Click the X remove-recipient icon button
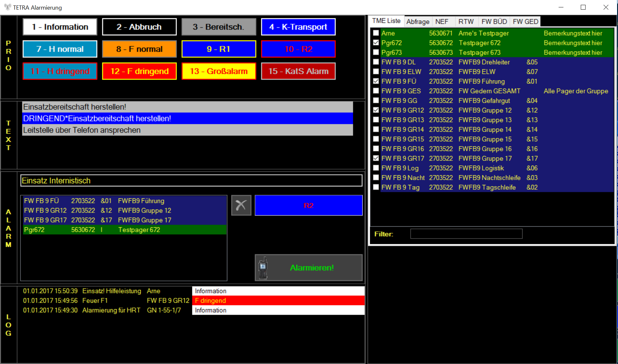The height and width of the screenshot is (364, 618). point(241,205)
